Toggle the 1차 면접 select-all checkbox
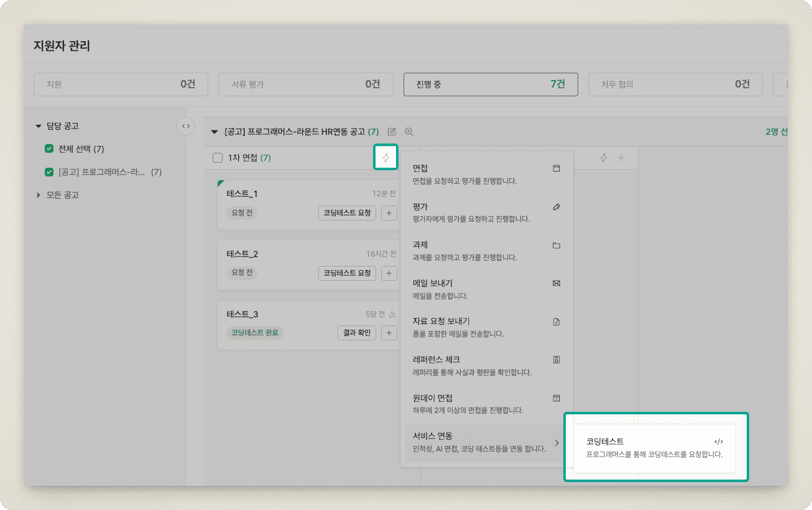The image size is (812, 510). pyautogui.click(x=218, y=158)
